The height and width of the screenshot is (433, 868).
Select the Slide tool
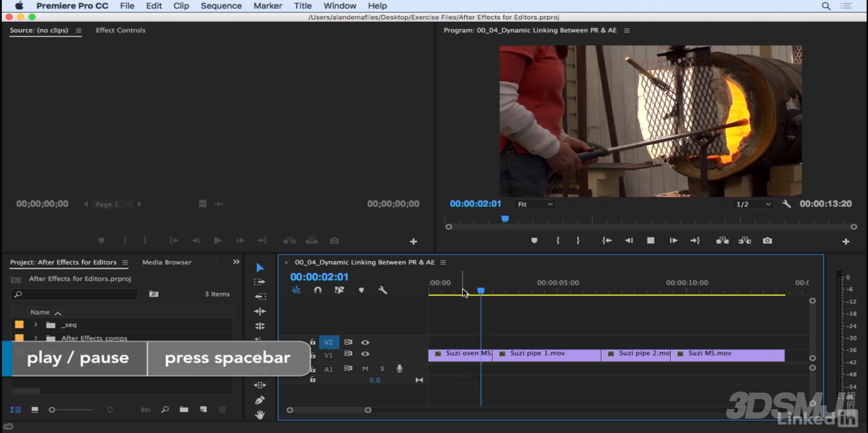tap(260, 385)
